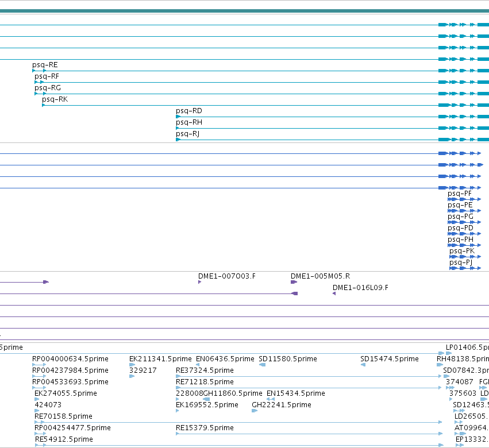The width and height of the screenshot is (489, 448).
Task: Select the psq-RH transcript label
Action: coord(189,122)
